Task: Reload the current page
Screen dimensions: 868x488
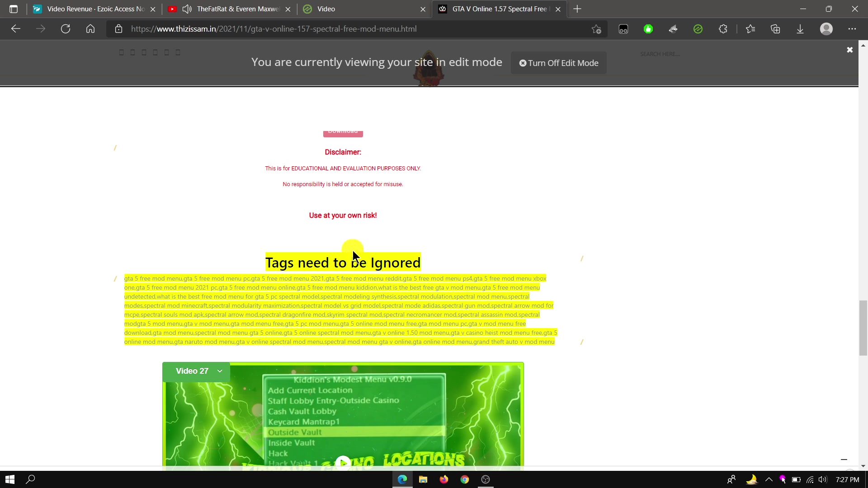Action: pyautogui.click(x=66, y=29)
